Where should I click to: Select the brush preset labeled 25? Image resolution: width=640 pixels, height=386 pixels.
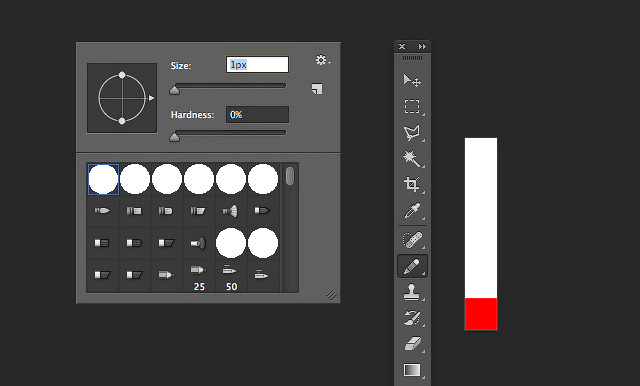(x=199, y=276)
